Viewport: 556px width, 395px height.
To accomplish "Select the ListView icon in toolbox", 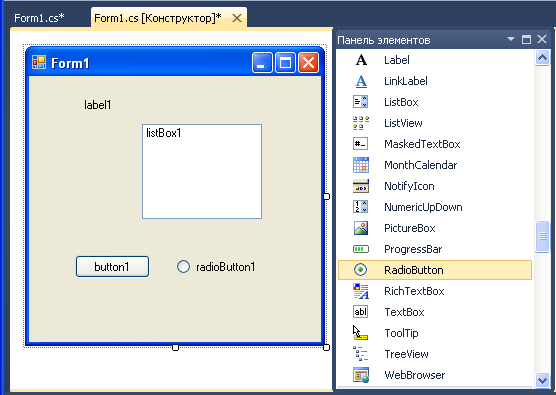I will tap(361, 123).
